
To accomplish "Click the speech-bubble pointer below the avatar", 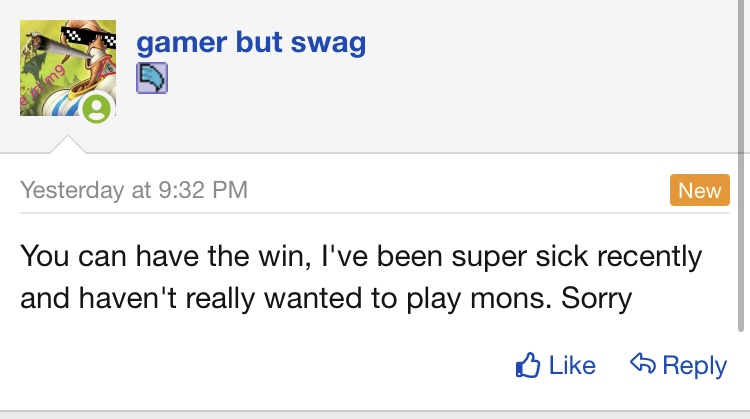I will (x=68, y=146).
